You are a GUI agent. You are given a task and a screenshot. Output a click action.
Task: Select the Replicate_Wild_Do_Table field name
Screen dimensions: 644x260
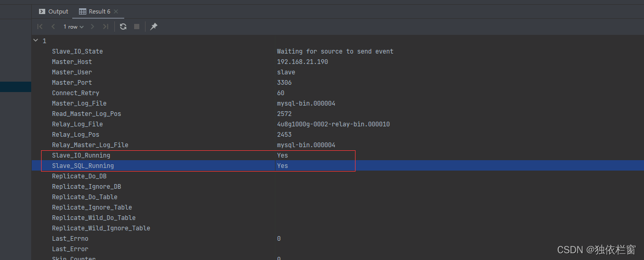click(x=94, y=218)
